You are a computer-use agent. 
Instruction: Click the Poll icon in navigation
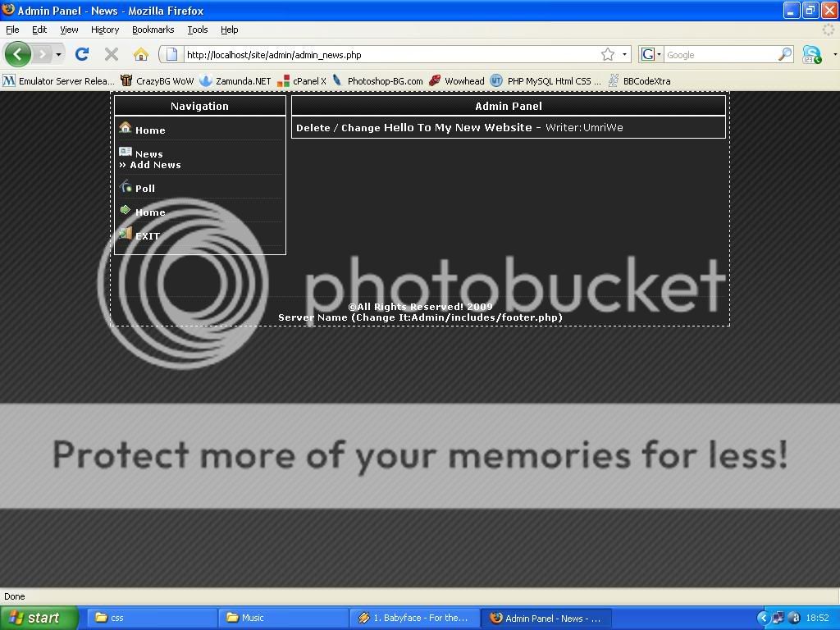tap(126, 186)
